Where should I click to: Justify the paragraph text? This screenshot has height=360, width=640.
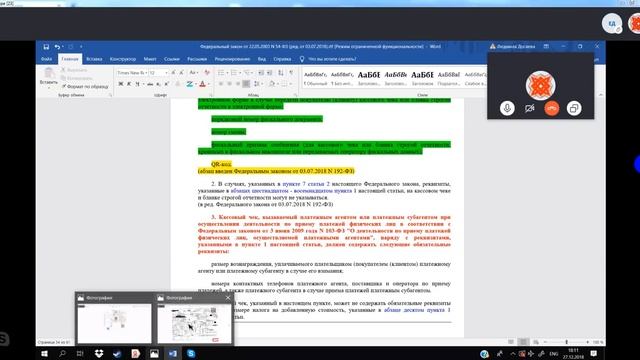pyautogui.click(x=246, y=84)
